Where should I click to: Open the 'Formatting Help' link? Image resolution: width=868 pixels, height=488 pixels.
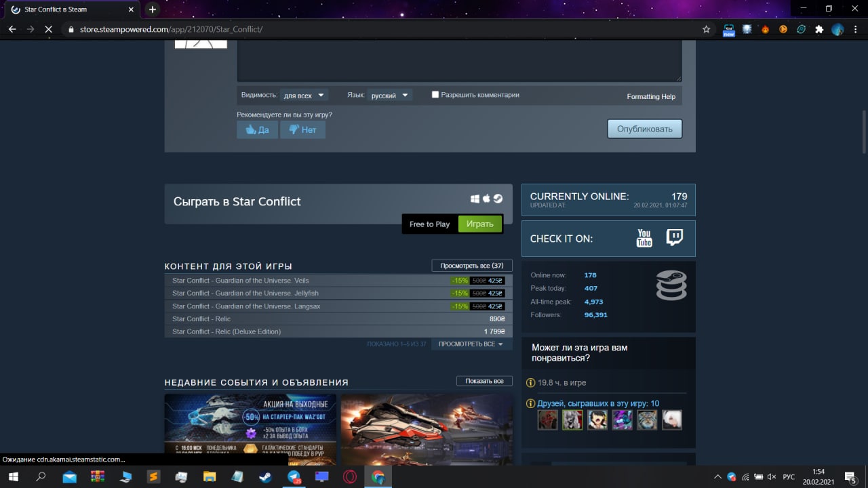click(x=651, y=96)
